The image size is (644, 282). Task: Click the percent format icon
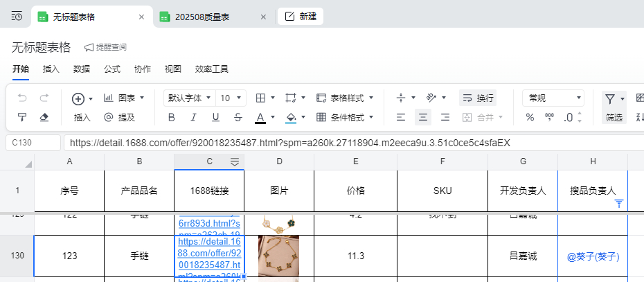530,117
